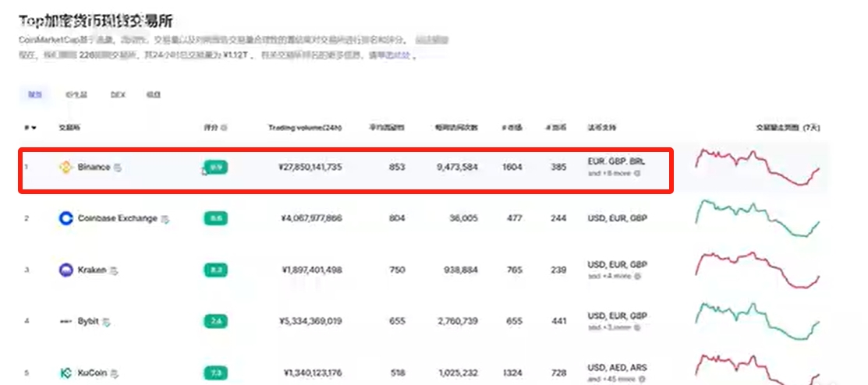Viewport: 868px width, 385px height.
Task: Click the small icon beside Binance name
Action: [117, 167]
